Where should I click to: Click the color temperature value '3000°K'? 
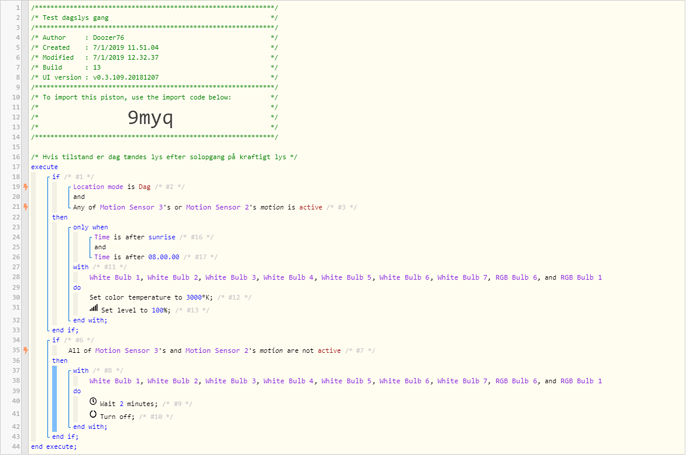point(198,297)
